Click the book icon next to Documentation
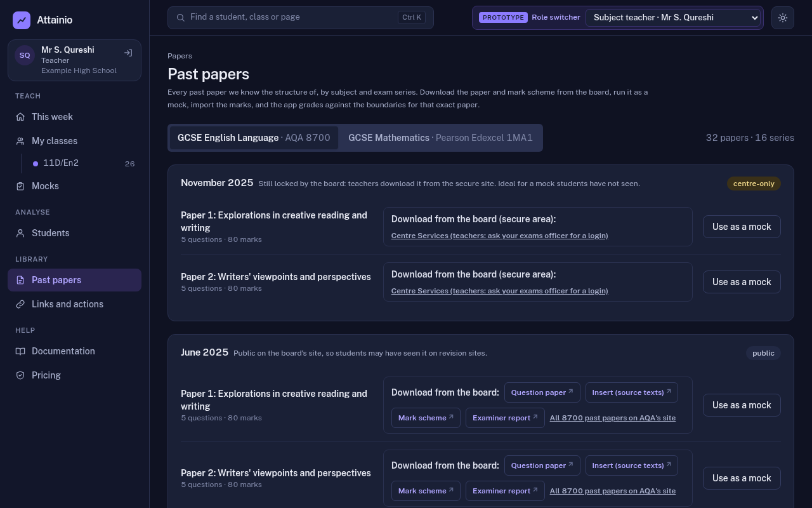Image resolution: width=812 pixels, height=508 pixels. [20, 351]
